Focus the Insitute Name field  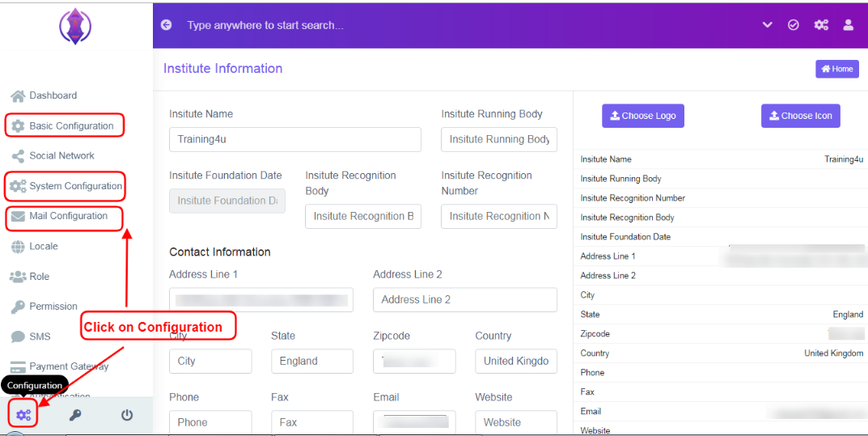(x=295, y=139)
